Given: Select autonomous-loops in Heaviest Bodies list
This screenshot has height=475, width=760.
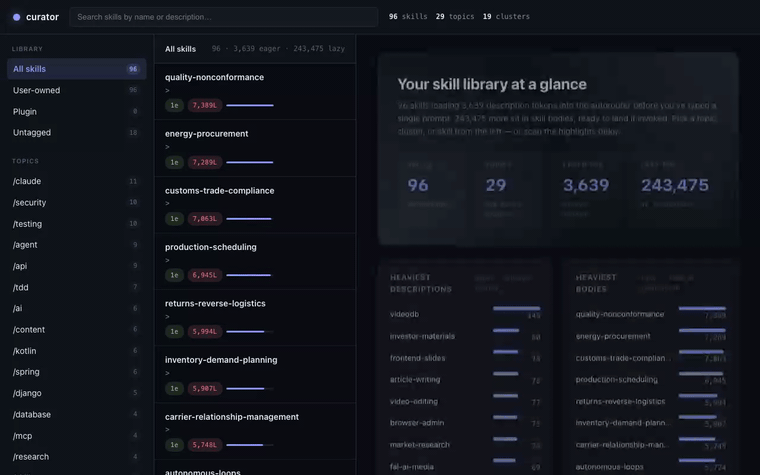Looking at the screenshot, I should pyautogui.click(x=650, y=466).
